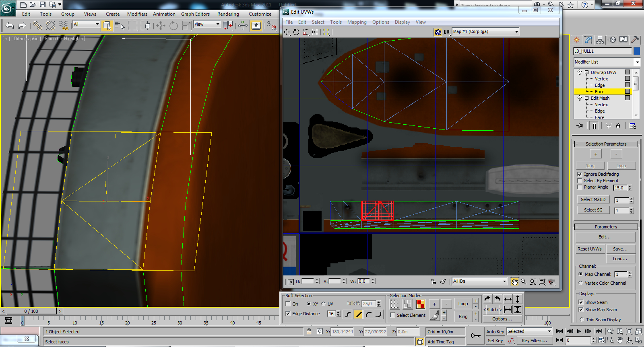Click the Zoom magnifier in the UVW editor
Viewport: 644px width, 347px height.
click(524, 282)
